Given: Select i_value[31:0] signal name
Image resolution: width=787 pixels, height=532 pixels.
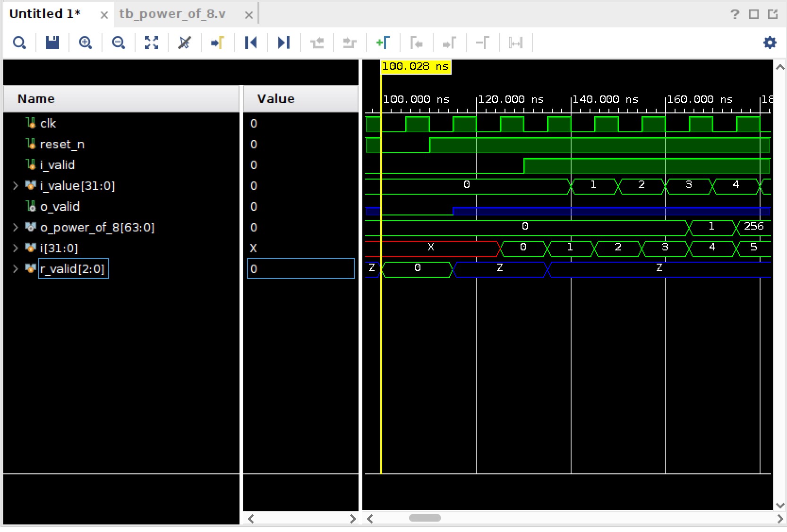Looking at the screenshot, I should [77, 186].
